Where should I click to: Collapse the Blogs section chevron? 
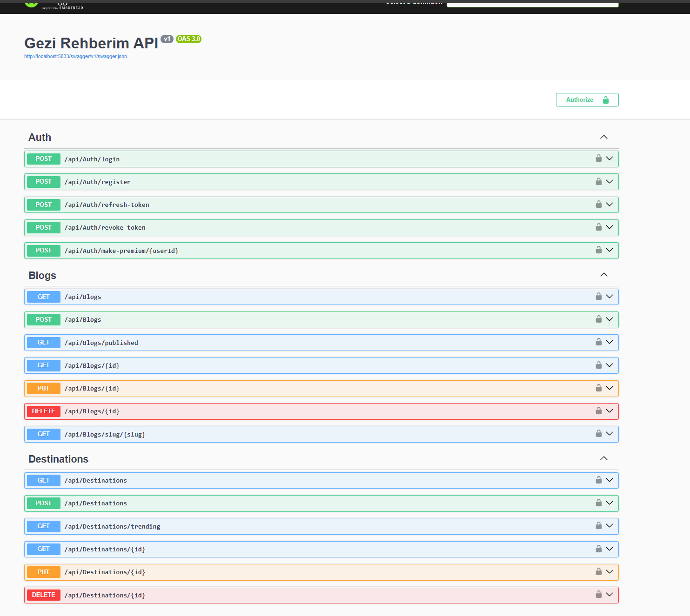(604, 275)
